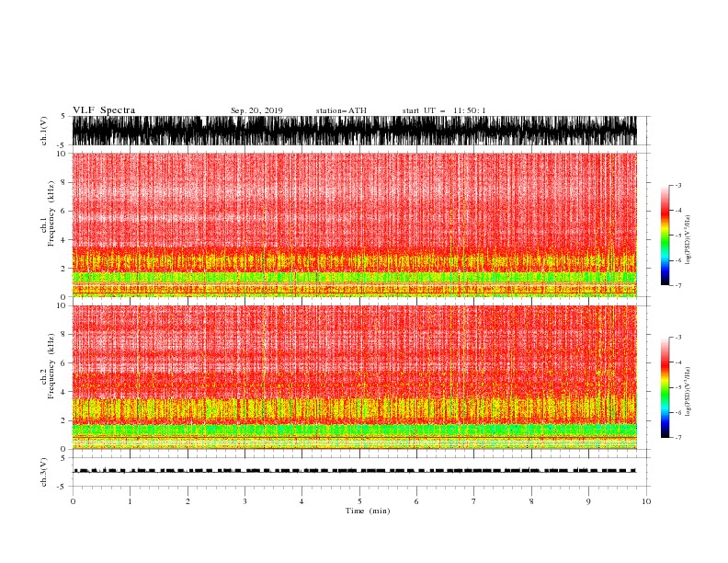Click the "-4" label on ch.2 color bar
The width and height of the screenshot is (728, 563).
[x=677, y=362]
